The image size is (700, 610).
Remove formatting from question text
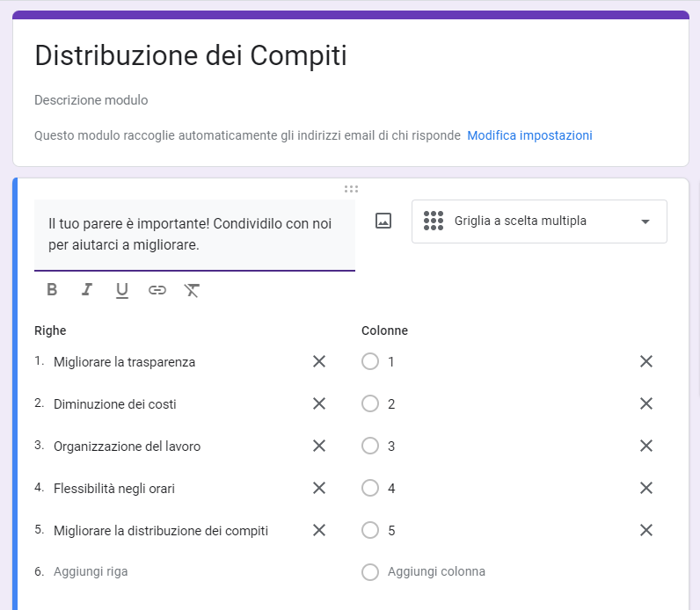193,290
